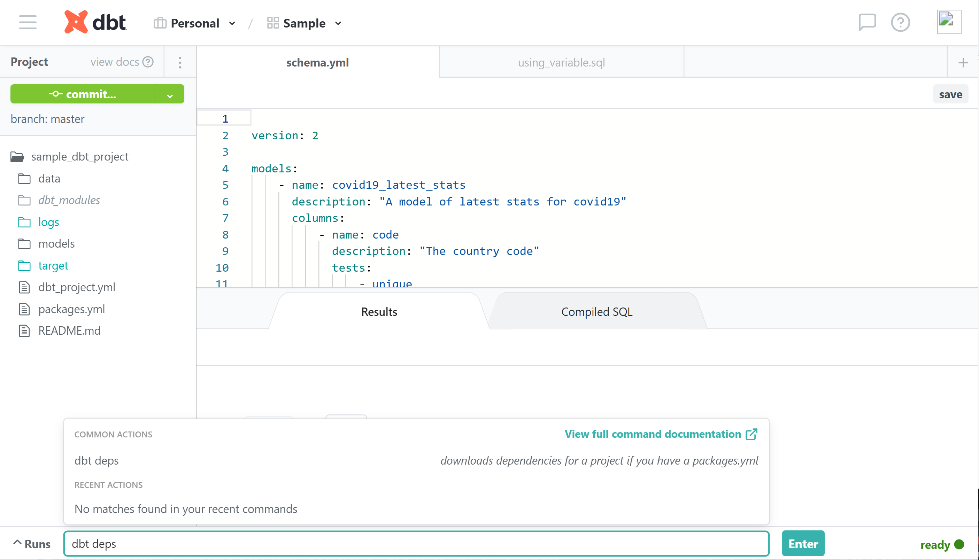Click the dbt logo
This screenshot has width=979, height=560.
click(x=95, y=22)
